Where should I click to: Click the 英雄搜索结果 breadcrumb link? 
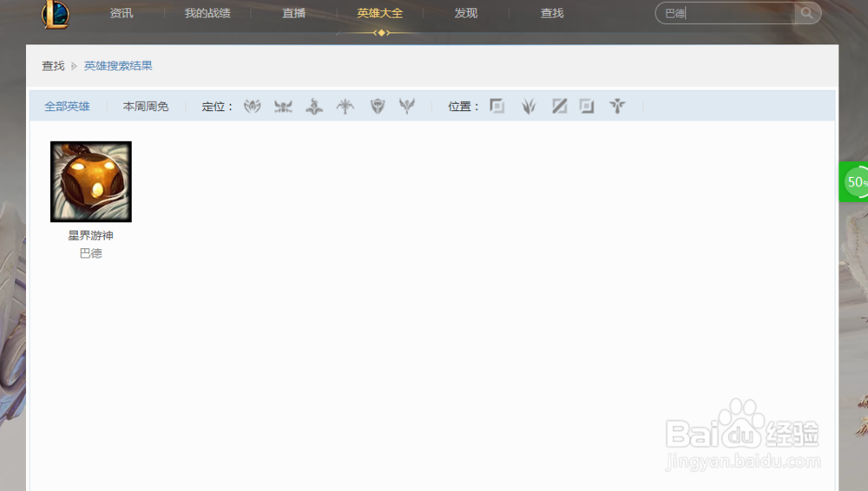pyautogui.click(x=118, y=66)
